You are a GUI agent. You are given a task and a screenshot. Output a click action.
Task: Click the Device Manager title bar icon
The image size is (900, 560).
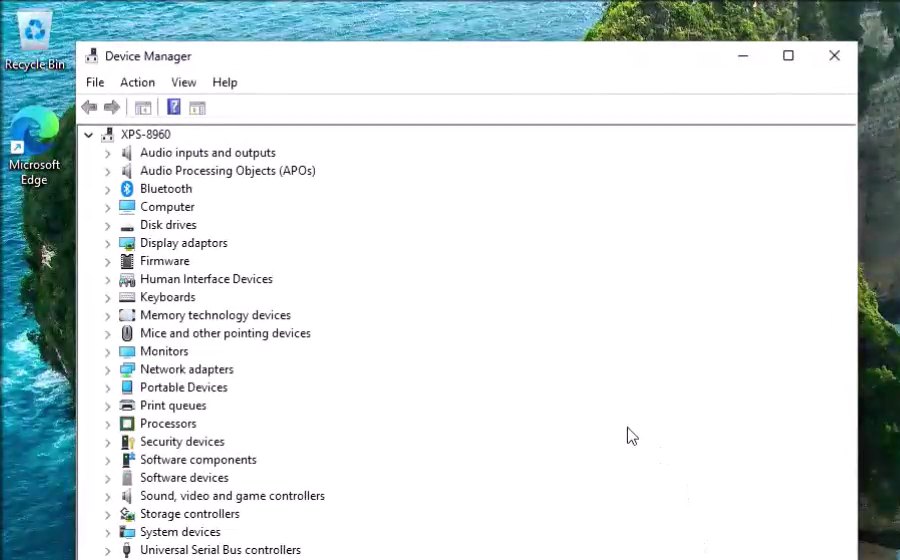[91, 56]
